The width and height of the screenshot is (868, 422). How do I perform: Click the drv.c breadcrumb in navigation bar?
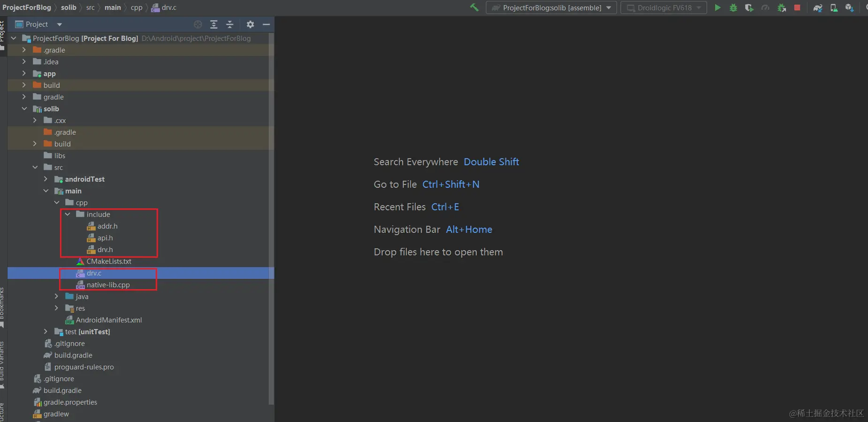point(164,8)
